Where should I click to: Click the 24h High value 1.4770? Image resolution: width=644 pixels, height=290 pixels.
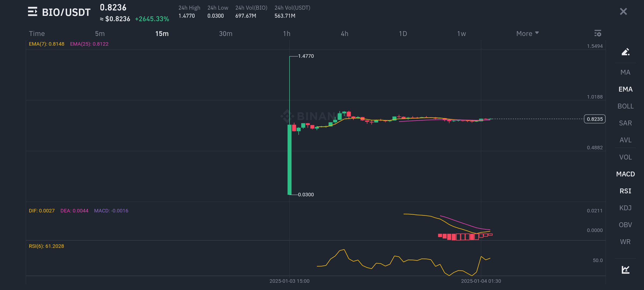(187, 16)
